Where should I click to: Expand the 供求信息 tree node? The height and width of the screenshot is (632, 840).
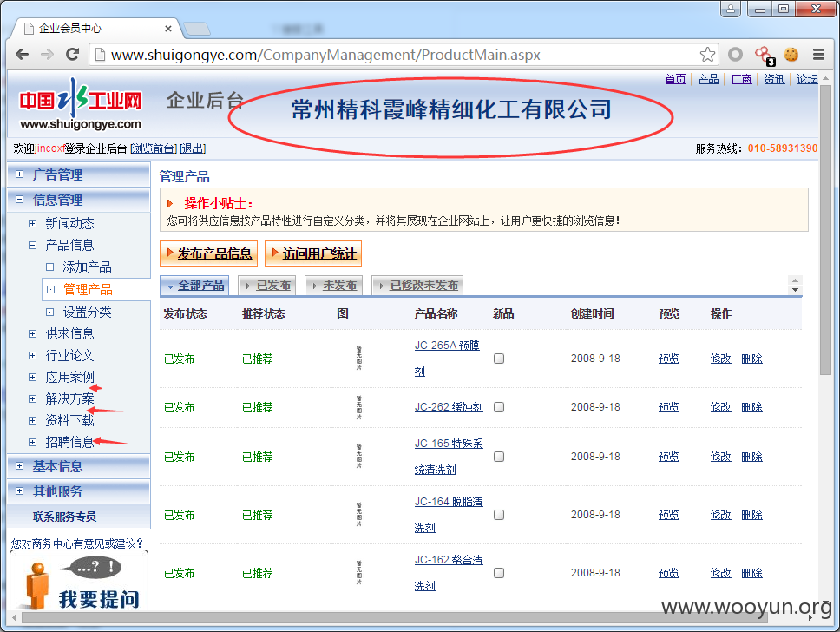coord(33,334)
